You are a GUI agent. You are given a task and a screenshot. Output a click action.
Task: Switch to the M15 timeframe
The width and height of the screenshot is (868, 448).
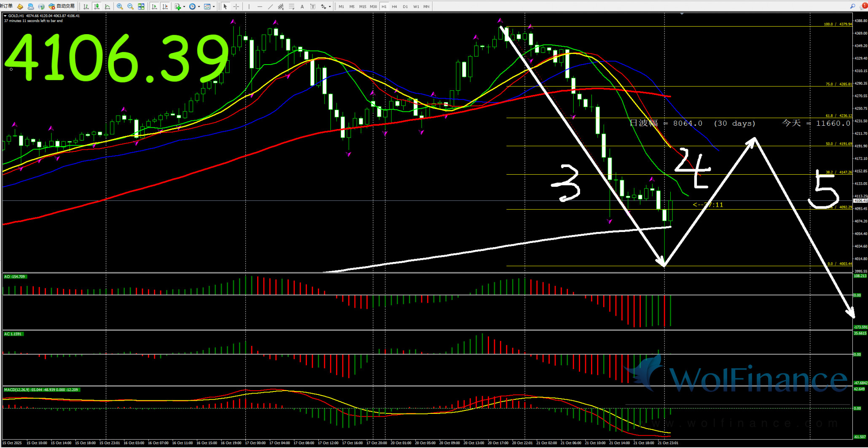click(x=362, y=6)
